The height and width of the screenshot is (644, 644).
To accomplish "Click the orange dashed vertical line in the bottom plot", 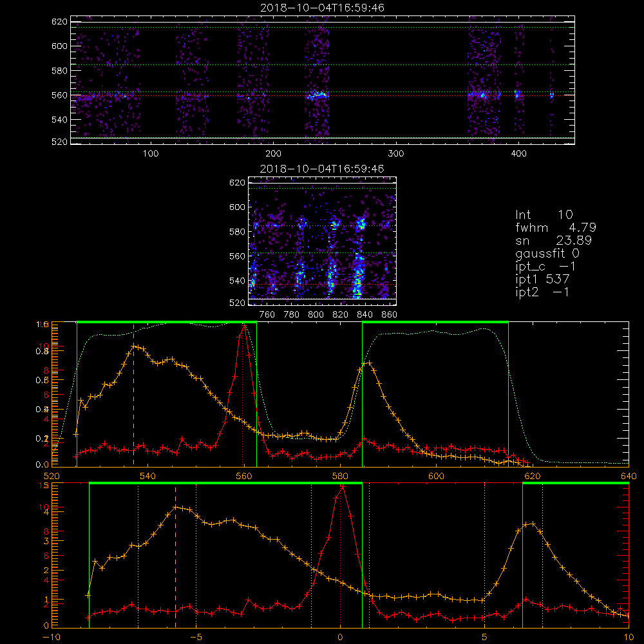I will 175,555.
